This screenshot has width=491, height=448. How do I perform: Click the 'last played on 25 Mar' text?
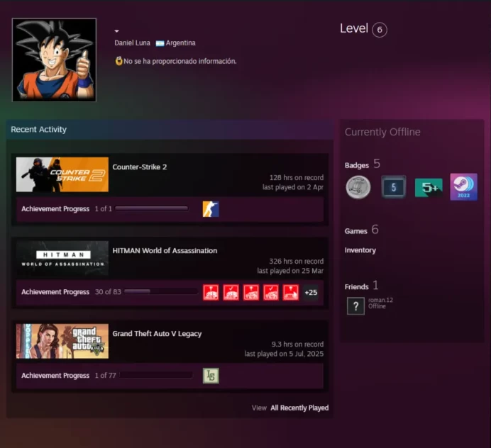point(290,271)
